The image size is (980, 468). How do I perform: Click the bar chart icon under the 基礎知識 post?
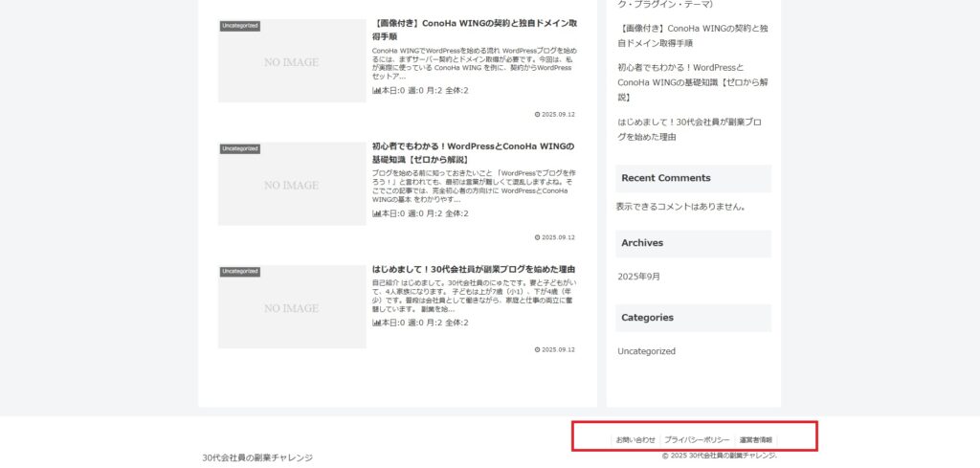[376, 214]
